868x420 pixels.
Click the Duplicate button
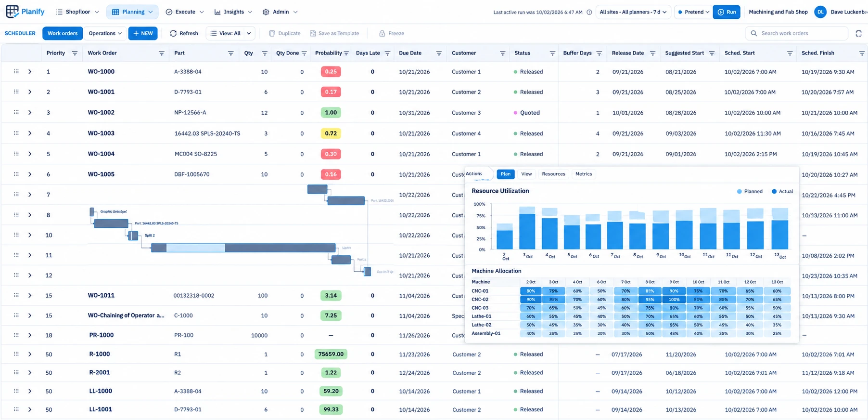(x=284, y=33)
